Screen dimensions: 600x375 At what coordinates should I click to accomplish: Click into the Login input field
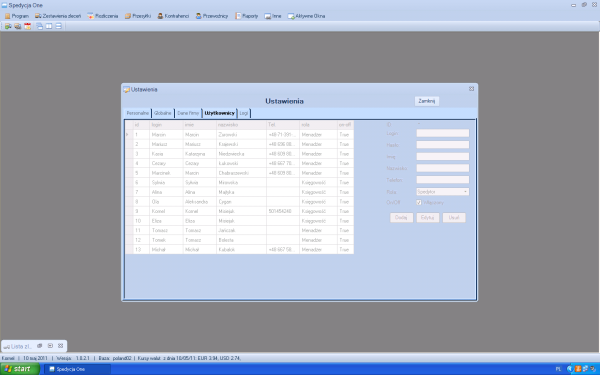pyautogui.click(x=443, y=133)
